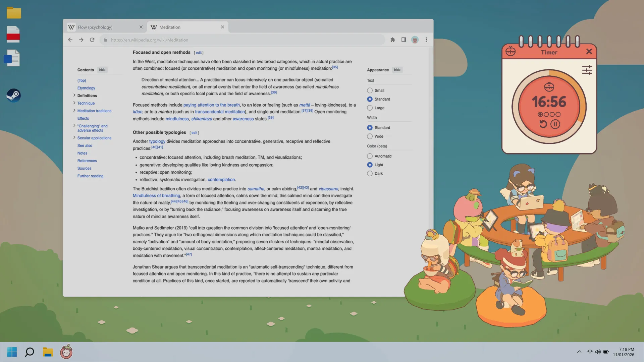644x362 pixels.
Task: Open the Steam icon on the desktop
Action: [x=13, y=96]
